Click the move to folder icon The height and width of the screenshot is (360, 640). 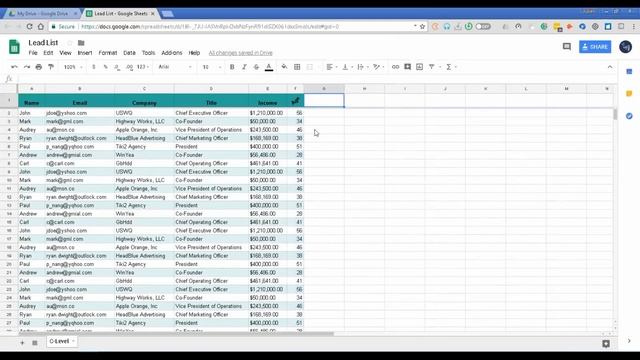point(81,43)
